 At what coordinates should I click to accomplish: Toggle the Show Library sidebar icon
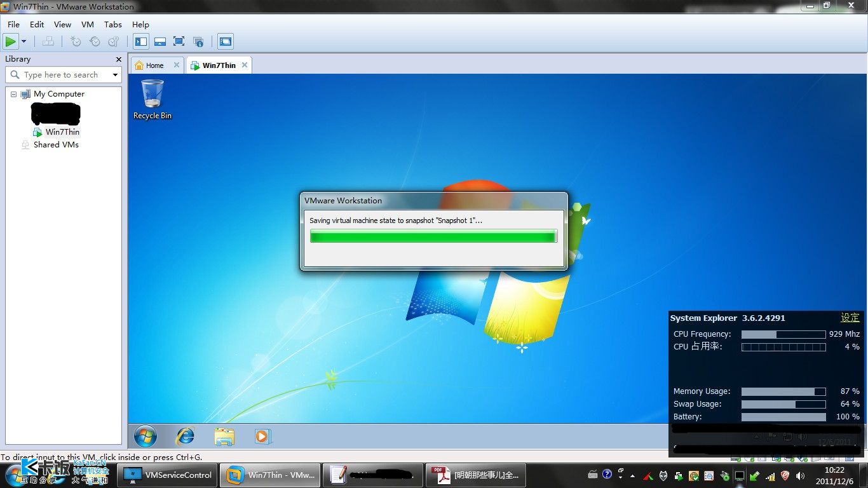(x=141, y=41)
